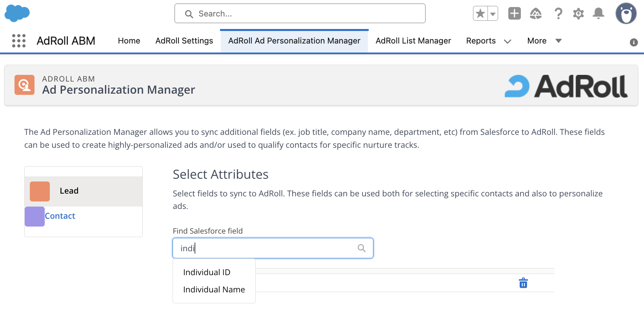Open the Trailhead guidance icon
Screen dimensions: 644x312
(x=535, y=14)
